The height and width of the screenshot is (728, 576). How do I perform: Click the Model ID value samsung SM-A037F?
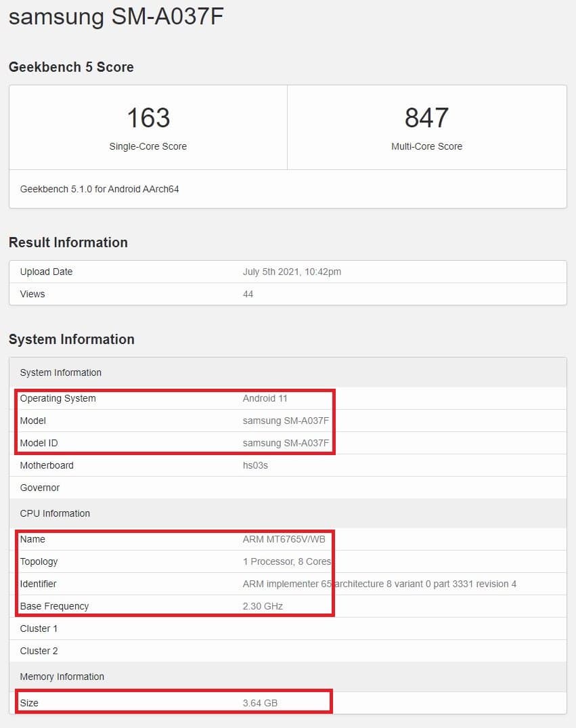[x=286, y=443]
